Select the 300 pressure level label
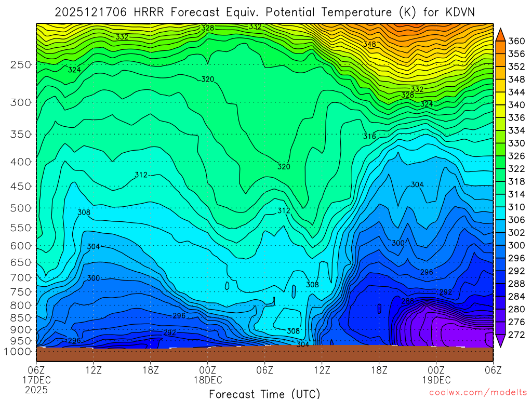 (21, 102)
